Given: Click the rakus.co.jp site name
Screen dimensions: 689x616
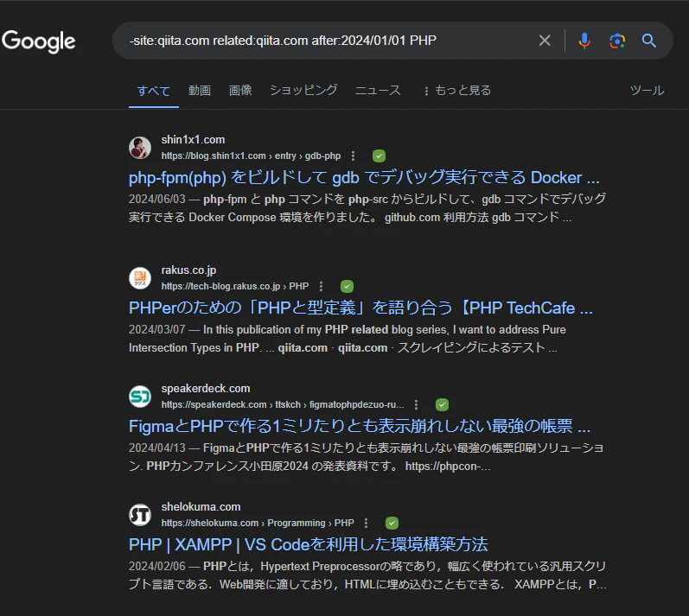Looking at the screenshot, I should [x=188, y=270].
